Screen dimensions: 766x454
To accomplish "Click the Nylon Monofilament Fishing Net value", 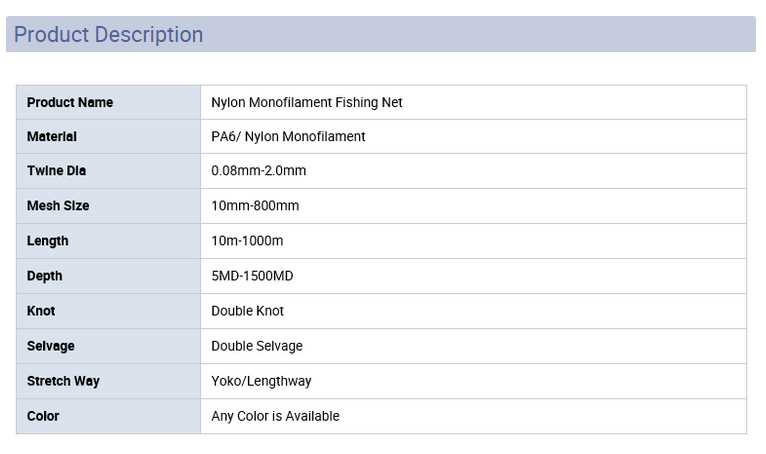I will tap(307, 102).
